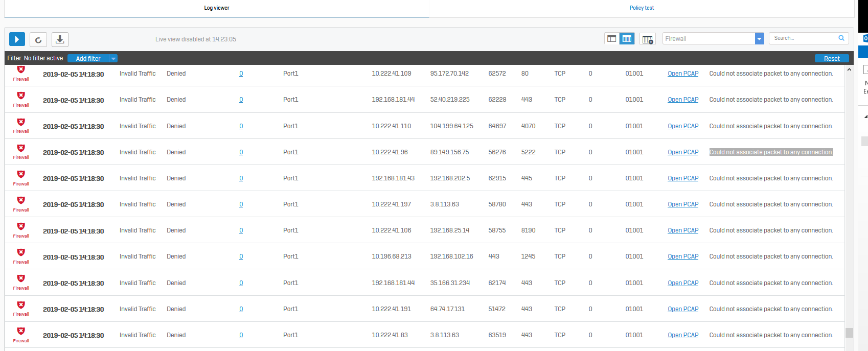Open the Firewall log type dropdown
The image size is (868, 351).
pyautogui.click(x=759, y=39)
